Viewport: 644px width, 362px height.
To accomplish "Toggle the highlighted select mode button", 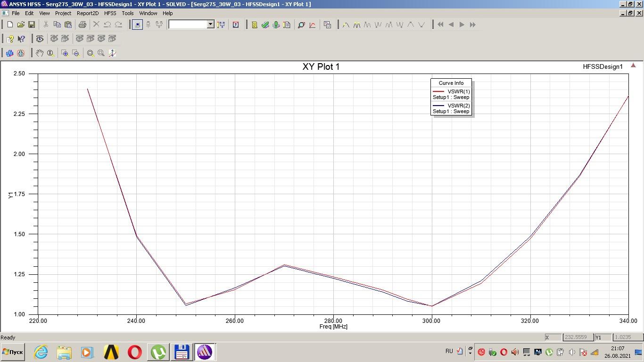I will point(137,25).
